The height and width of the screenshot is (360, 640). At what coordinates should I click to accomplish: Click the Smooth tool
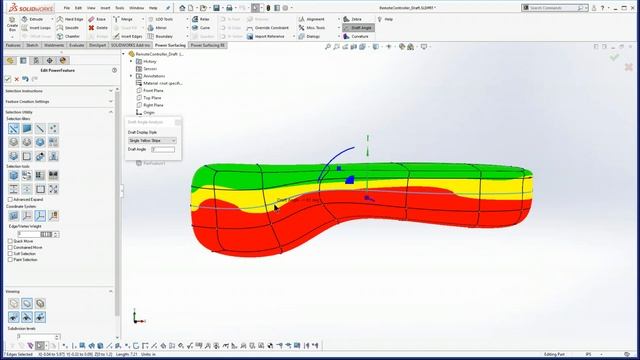tap(68, 28)
